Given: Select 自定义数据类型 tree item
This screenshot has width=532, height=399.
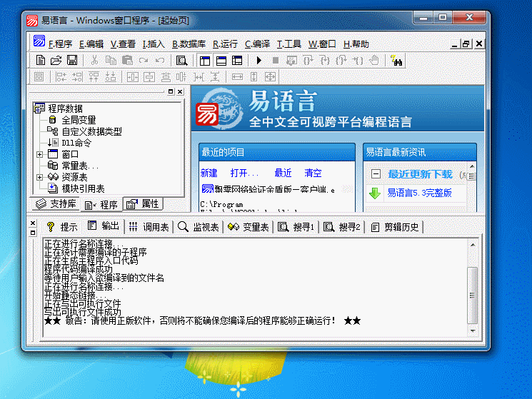Looking at the screenshot, I should click(91, 131).
